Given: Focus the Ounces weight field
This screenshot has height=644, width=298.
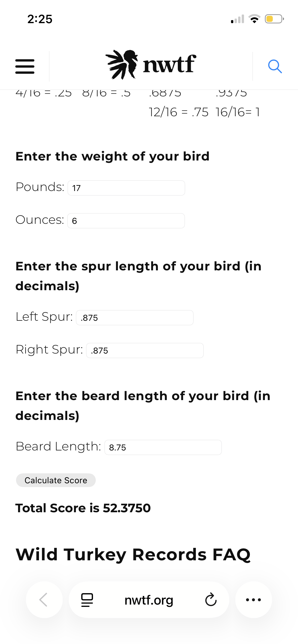Looking at the screenshot, I should [126, 221].
